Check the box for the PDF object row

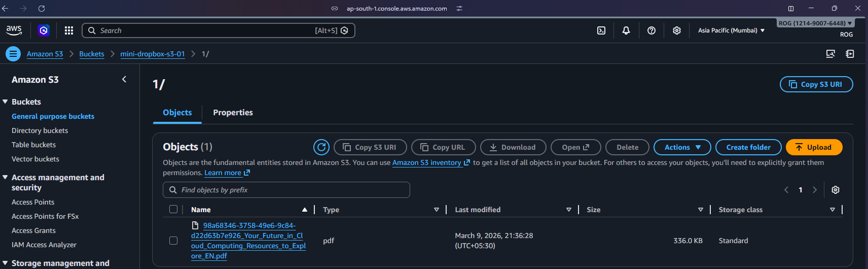(x=173, y=241)
